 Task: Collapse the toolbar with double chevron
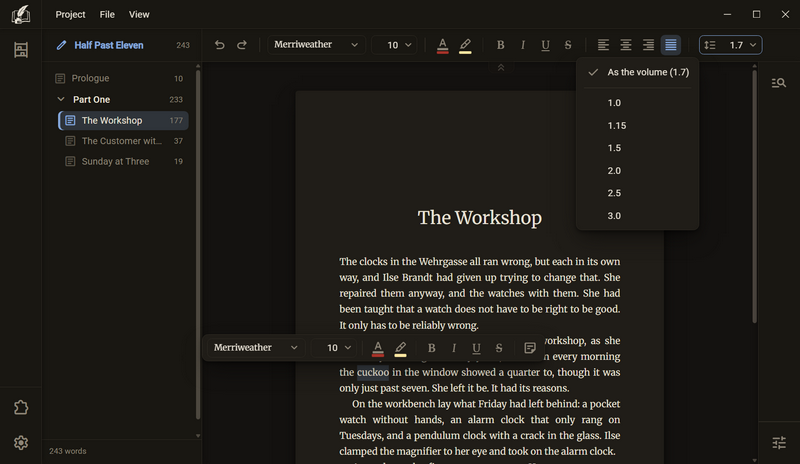[x=501, y=67]
